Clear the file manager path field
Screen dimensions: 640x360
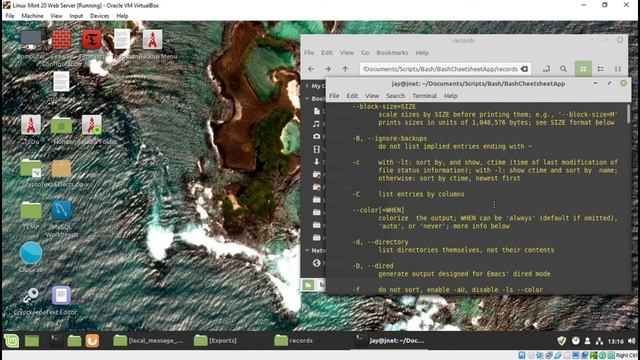[524, 69]
